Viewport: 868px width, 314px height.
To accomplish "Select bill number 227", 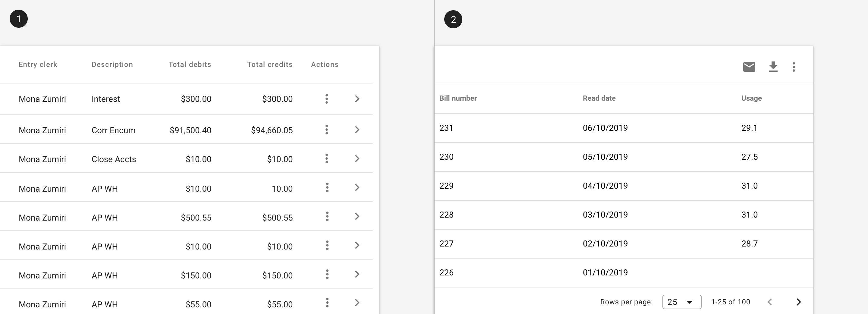I will pos(446,244).
